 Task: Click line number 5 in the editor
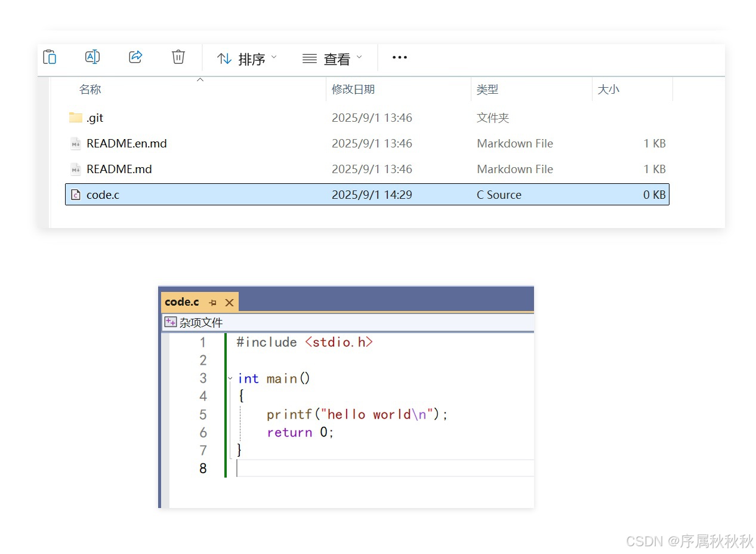pyautogui.click(x=203, y=414)
